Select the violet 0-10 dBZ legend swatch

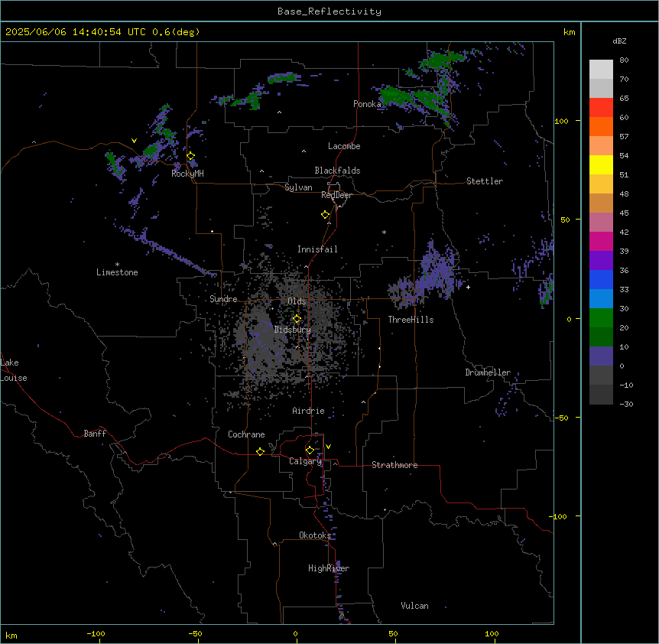[601, 356]
